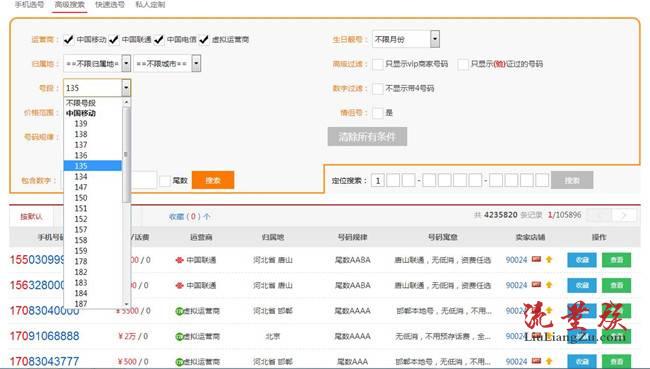This screenshot has height=369, width=650.
Task: Click gold up-arrow icon in 17083043777 row
Action: [x=549, y=361]
